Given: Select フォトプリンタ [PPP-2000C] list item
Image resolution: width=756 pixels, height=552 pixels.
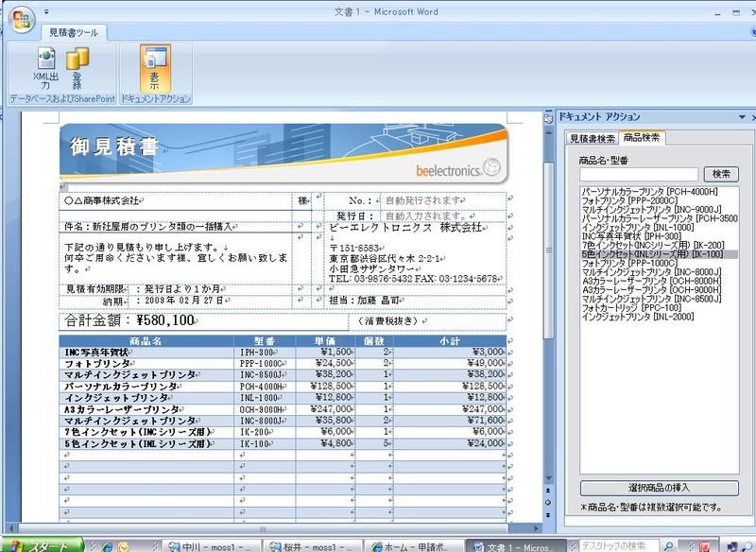Looking at the screenshot, I should coord(629,200).
